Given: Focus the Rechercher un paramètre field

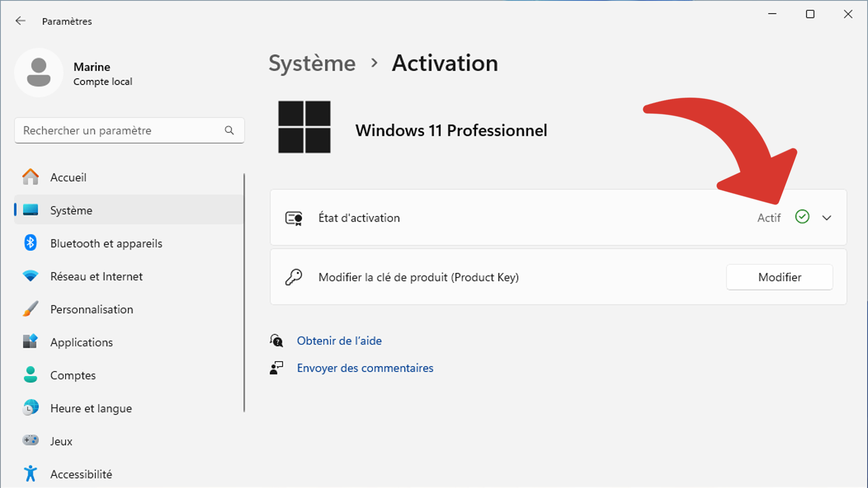Looking at the screenshot, I should point(129,131).
